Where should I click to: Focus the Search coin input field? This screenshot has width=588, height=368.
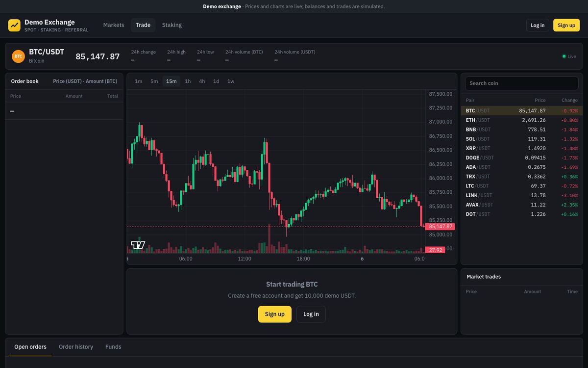pyautogui.click(x=522, y=83)
